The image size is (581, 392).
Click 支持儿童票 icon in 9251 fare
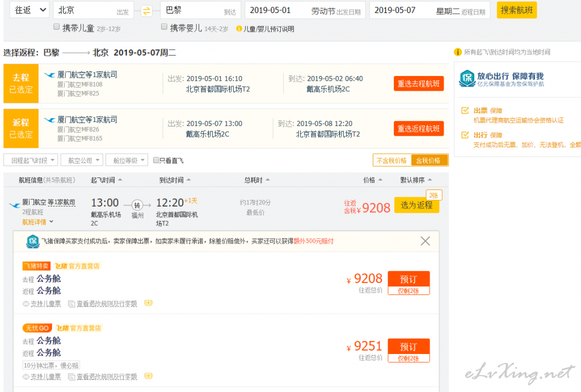(26, 377)
